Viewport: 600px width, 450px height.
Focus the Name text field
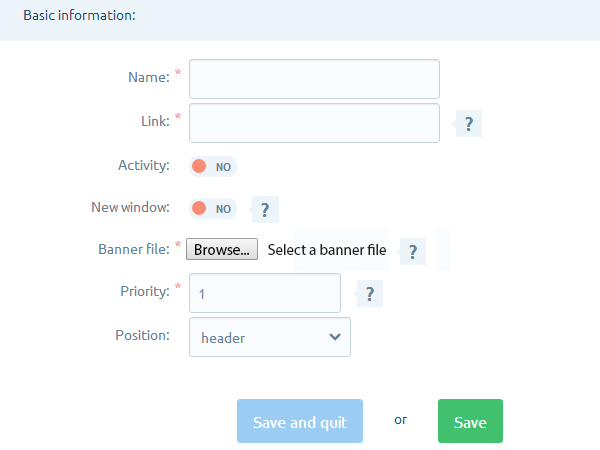[x=314, y=79]
